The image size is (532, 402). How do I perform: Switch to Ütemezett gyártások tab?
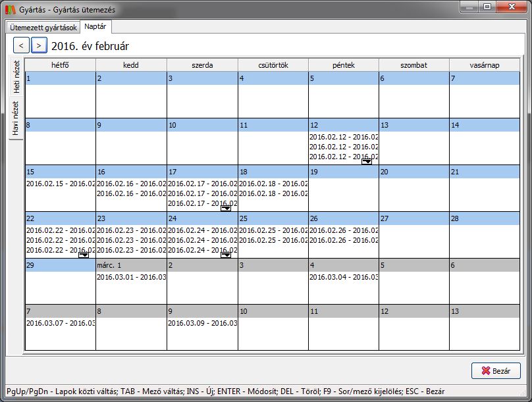click(44, 27)
